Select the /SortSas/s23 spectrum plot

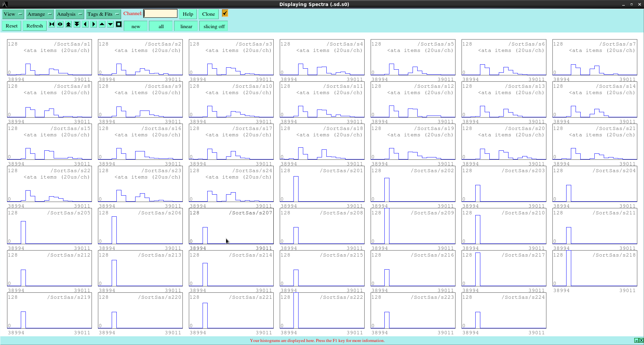pyautogui.click(x=140, y=184)
